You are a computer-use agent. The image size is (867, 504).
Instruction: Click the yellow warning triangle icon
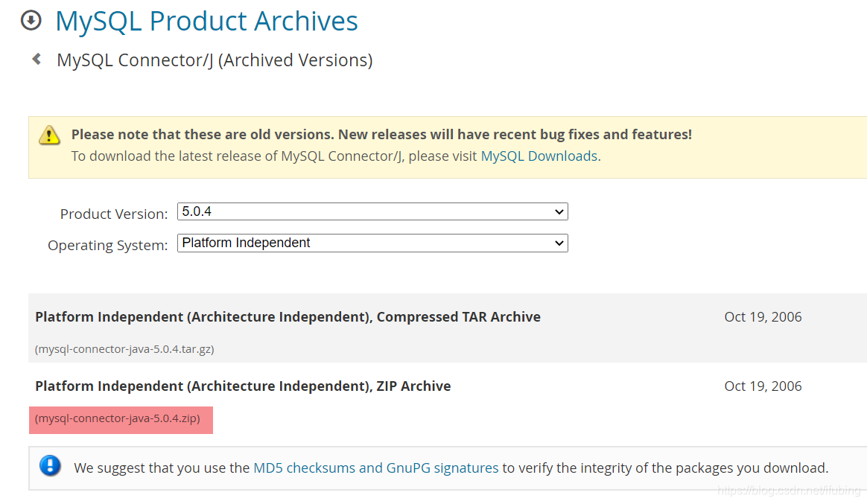(49, 135)
